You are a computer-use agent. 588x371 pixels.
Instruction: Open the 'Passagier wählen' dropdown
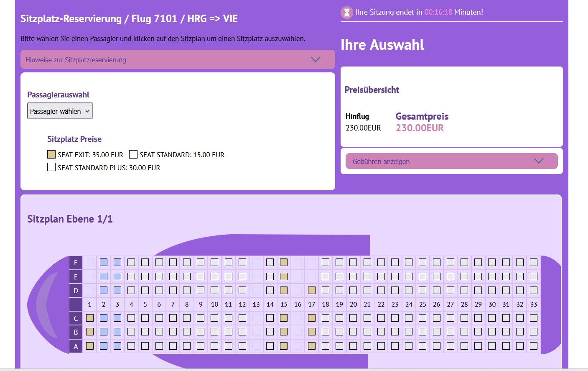pyautogui.click(x=60, y=111)
